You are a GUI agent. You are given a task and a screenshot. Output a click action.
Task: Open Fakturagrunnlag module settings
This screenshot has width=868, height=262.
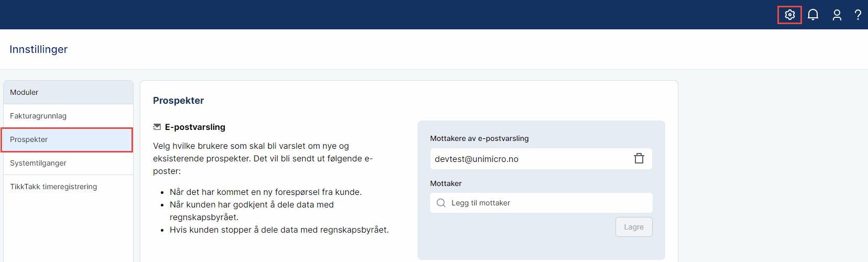click(68, 116)
